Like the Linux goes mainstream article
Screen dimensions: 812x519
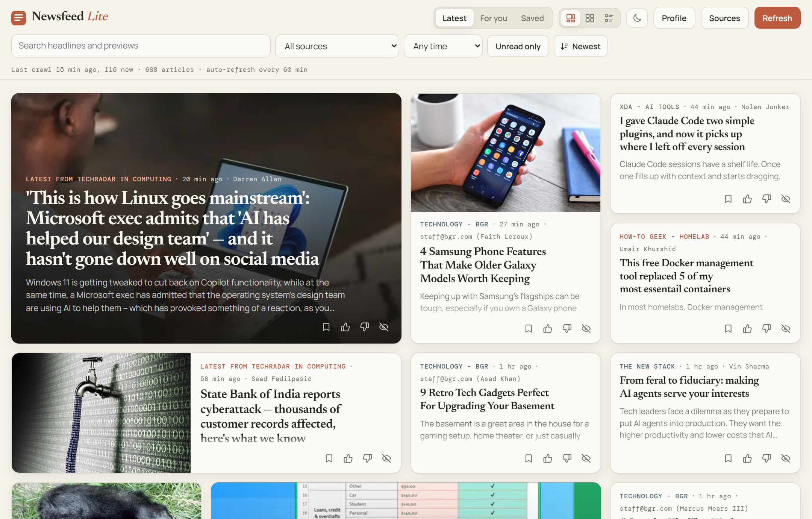345,327
